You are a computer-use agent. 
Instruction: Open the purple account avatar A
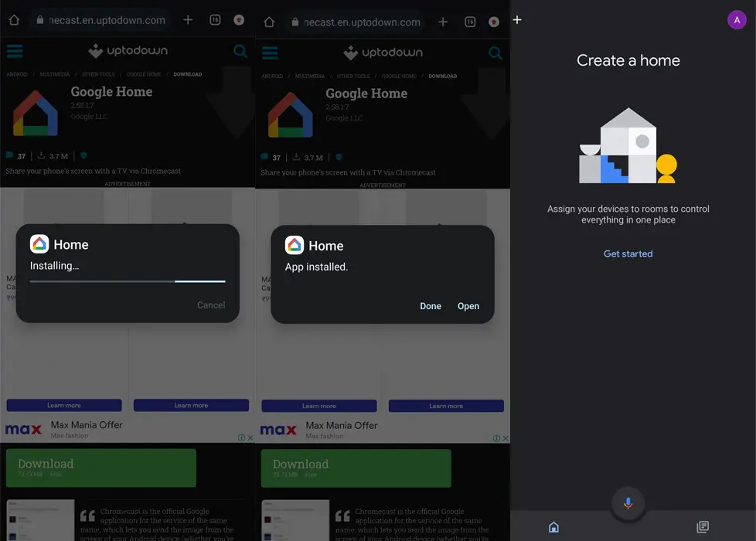(737, 20)
